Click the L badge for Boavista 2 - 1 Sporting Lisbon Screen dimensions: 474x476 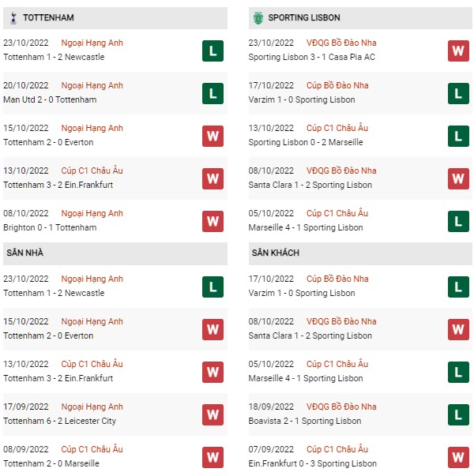[458, 414]
